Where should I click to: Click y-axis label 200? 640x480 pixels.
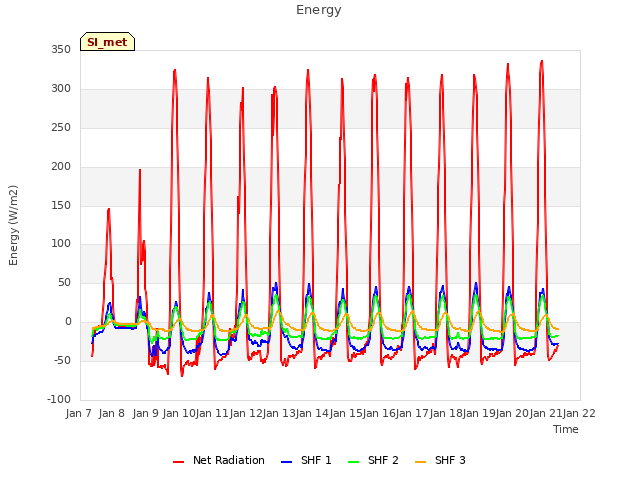[x=61, y=167]
